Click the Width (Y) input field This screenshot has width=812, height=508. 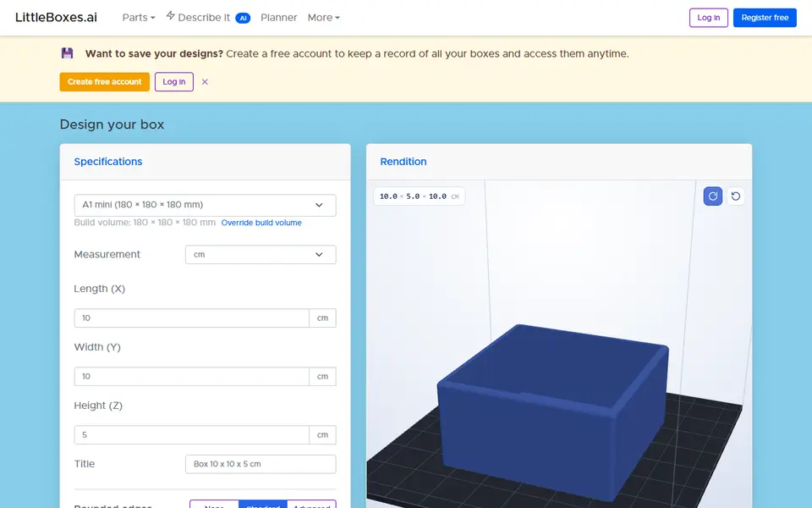coord(192,376)
